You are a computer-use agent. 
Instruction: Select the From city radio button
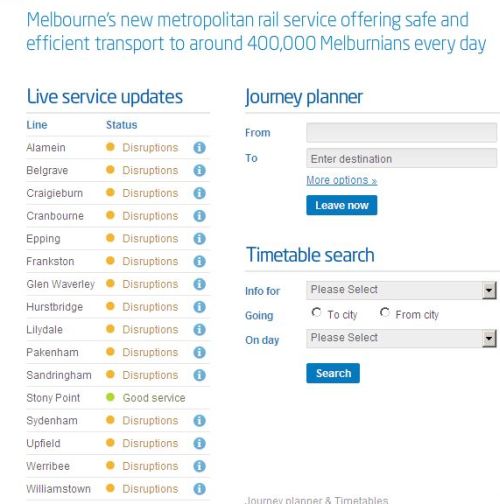tap(385, 313)
